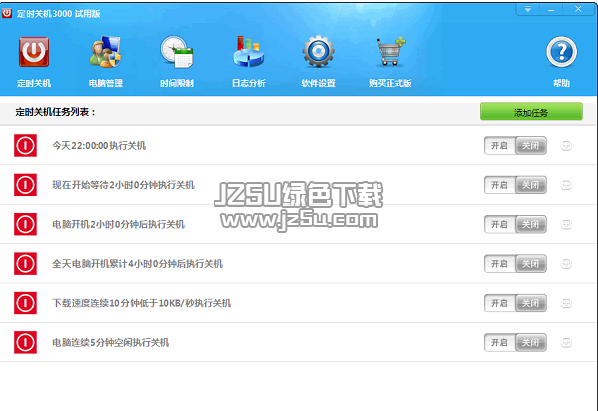Click the green 添加任务 button
This screenshot has height=411, width=598.
pyautogui.click(x=531, y=112)
